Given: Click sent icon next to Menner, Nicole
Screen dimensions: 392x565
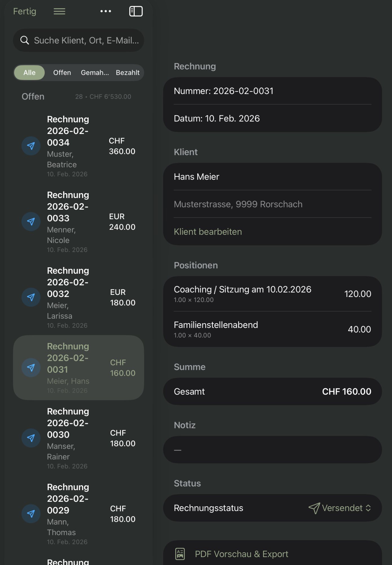Looking at the screenshot, I should tap(31, 222).
